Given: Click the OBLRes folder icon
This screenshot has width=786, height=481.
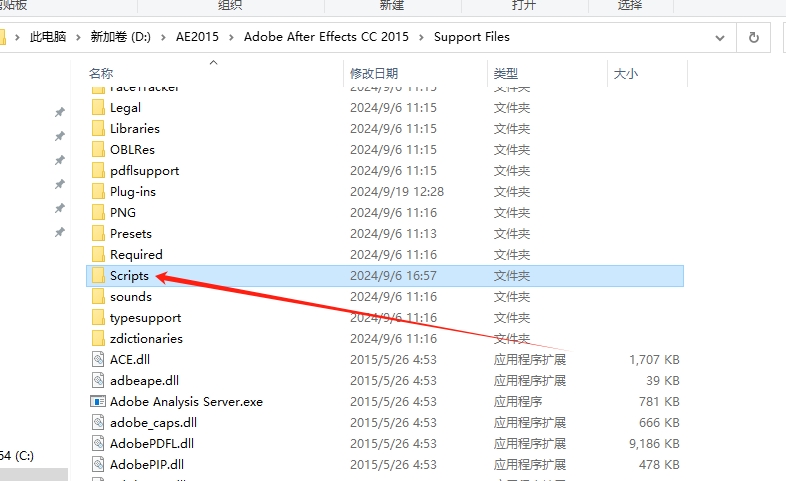Looking at the screenshot, I should [98, 150].
